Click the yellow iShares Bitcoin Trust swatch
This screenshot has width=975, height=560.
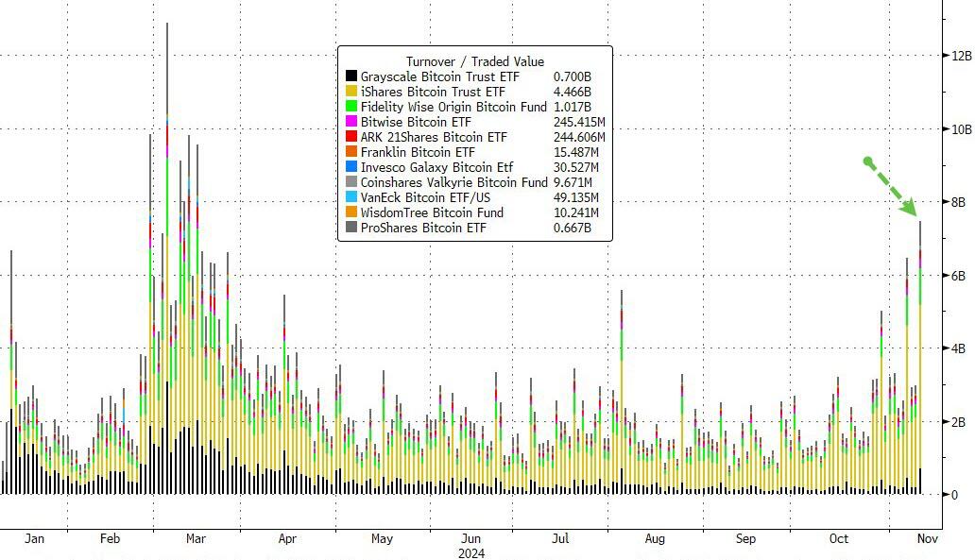coord(351,92)
